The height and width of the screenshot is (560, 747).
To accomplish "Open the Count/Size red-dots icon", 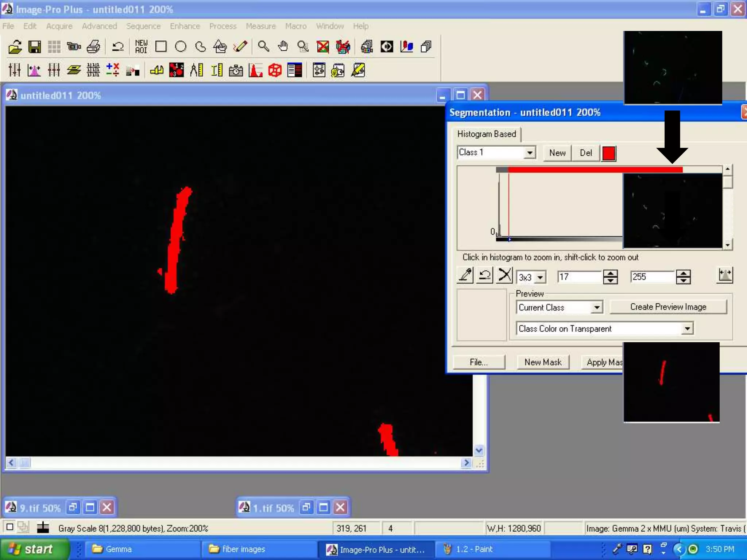I will 177,70.
